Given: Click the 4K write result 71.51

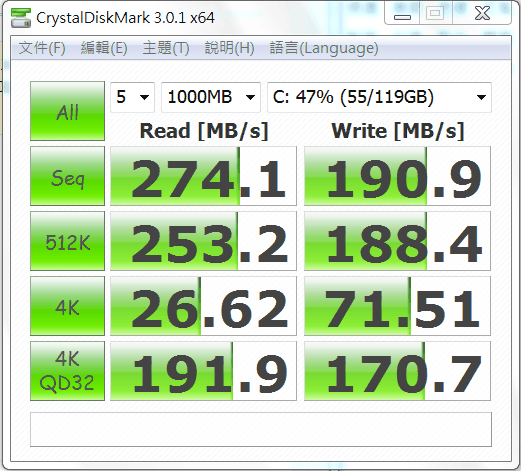Looking at the screenshot, I should 397,306.
